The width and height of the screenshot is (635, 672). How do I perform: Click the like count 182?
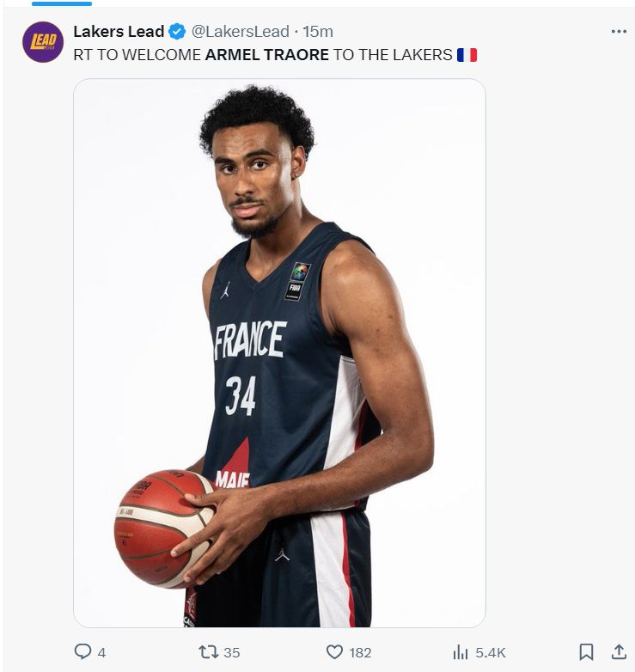click(360, 653)
